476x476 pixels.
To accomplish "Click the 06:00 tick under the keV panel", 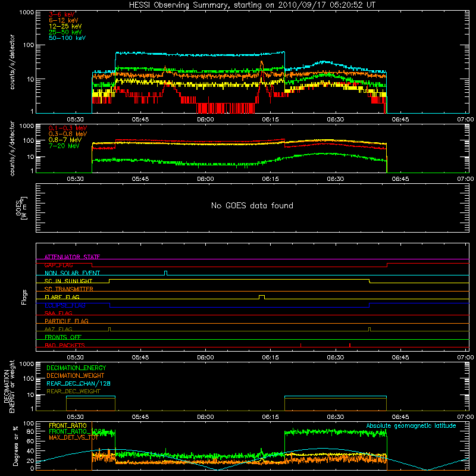I will pos(205,120).
